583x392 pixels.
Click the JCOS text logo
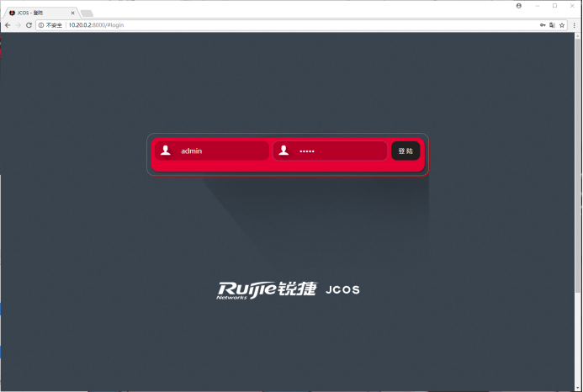342,289
